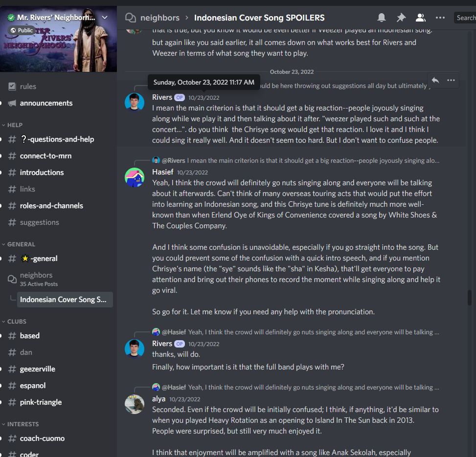Screen dimensions: 476x457
Task: Collapse the CLUBS channel category
Action: tap(14, 322)
